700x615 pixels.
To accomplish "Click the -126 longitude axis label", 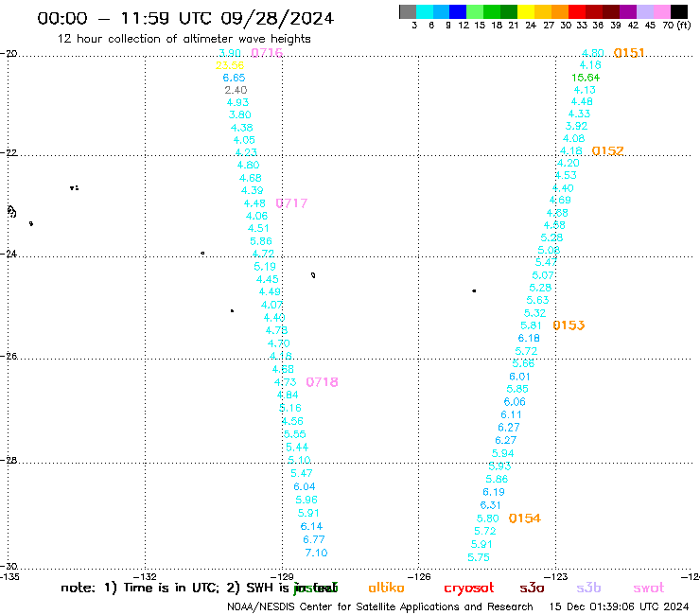I will point(420,577).
